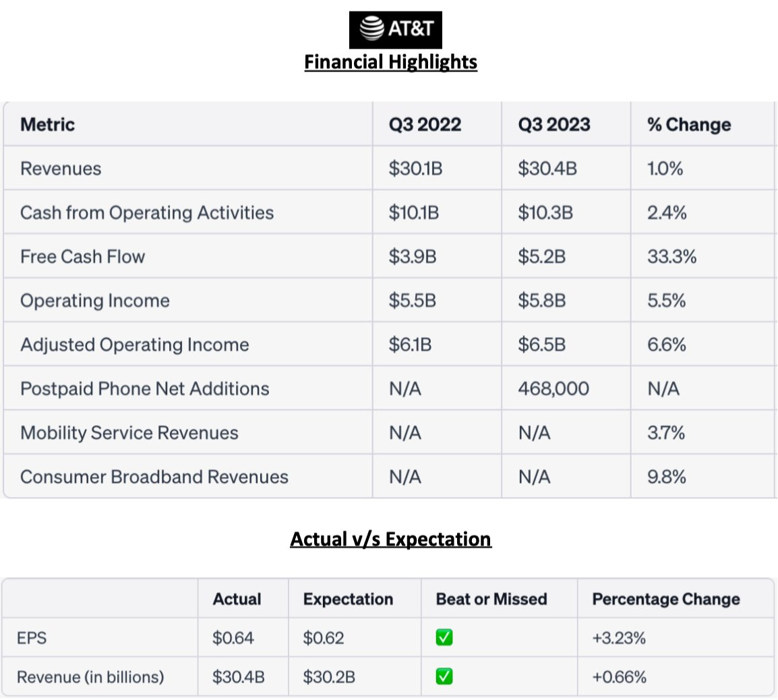Click the green checkmark in the Revenue row
This screenshot has height=700, width=778.
pyautogui.click(x=444, y=676)
